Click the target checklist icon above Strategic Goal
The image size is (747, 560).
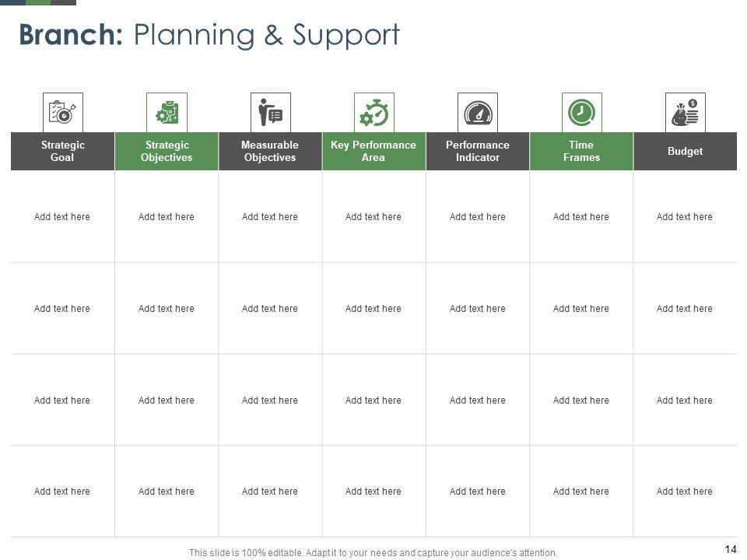coord(62,113)
